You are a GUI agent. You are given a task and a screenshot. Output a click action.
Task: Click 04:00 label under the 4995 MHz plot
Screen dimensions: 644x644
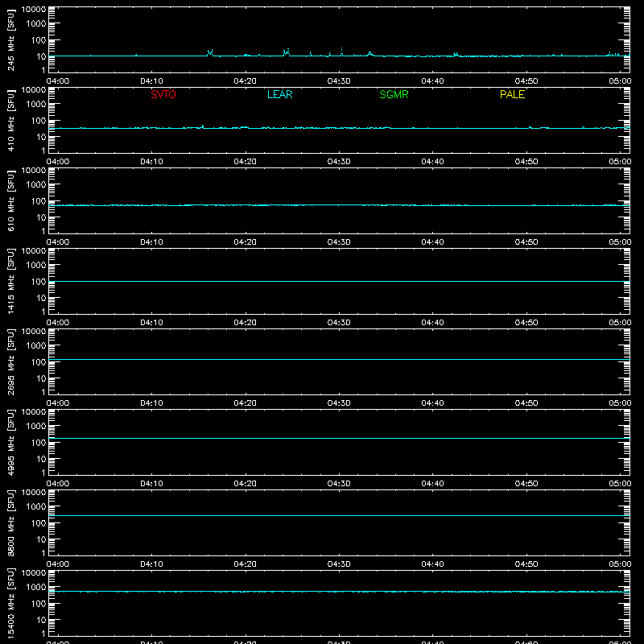pos(58,484)
